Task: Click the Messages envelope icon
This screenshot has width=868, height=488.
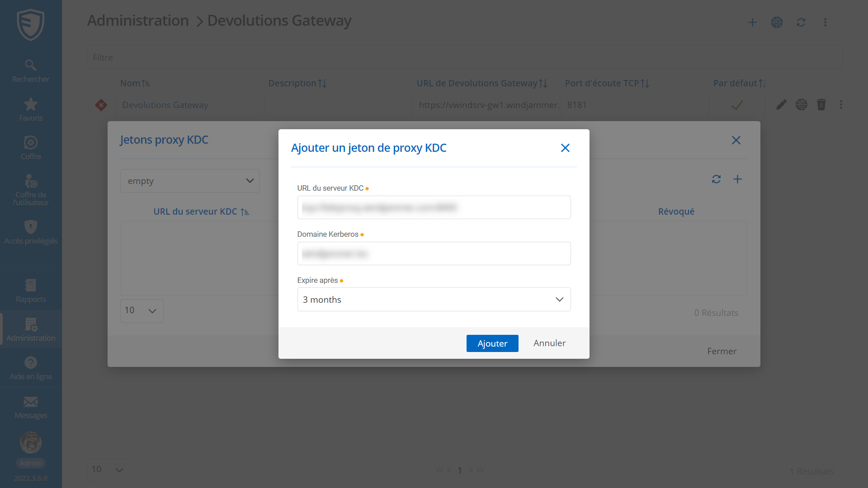Action: [31, 402]
